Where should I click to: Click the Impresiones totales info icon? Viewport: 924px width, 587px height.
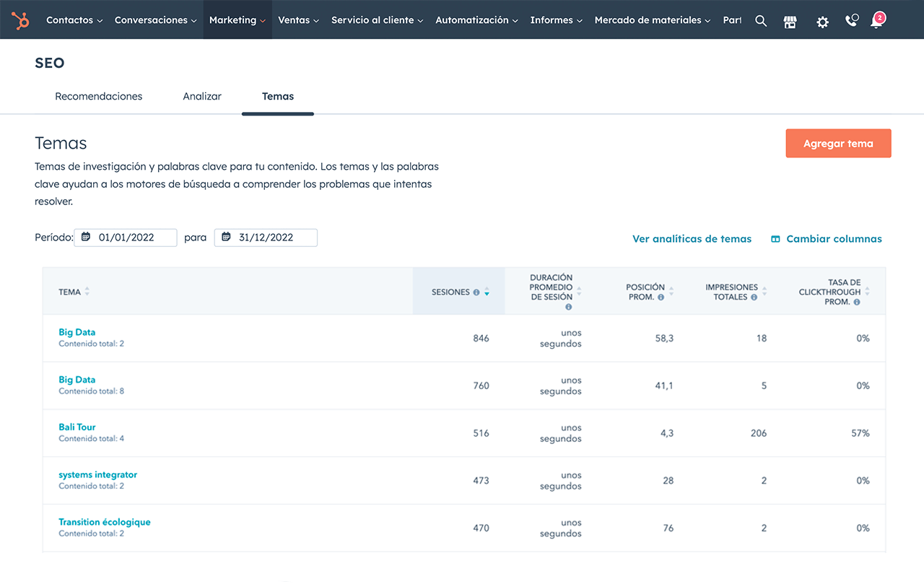[754, 297]
